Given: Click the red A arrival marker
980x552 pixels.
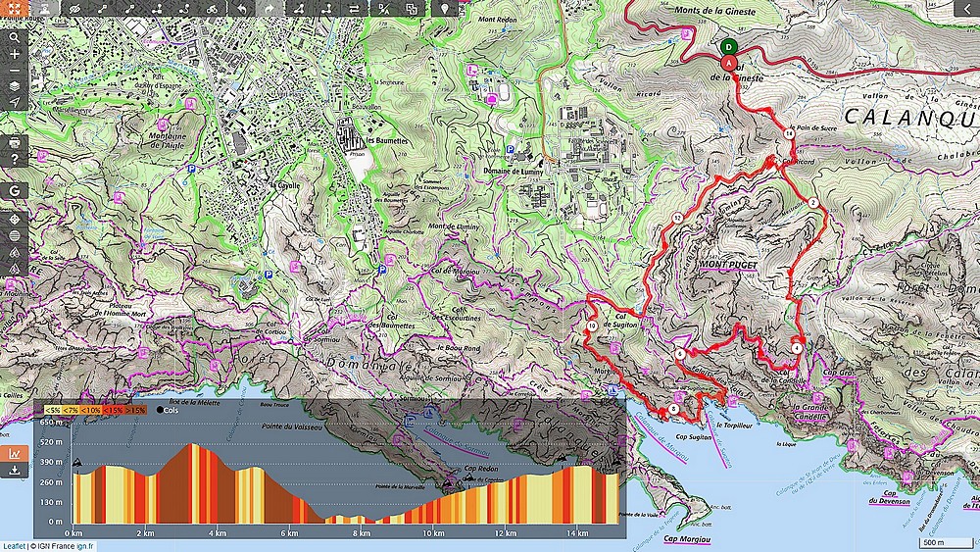Looking at the screenshot, I should coord(728,63).
